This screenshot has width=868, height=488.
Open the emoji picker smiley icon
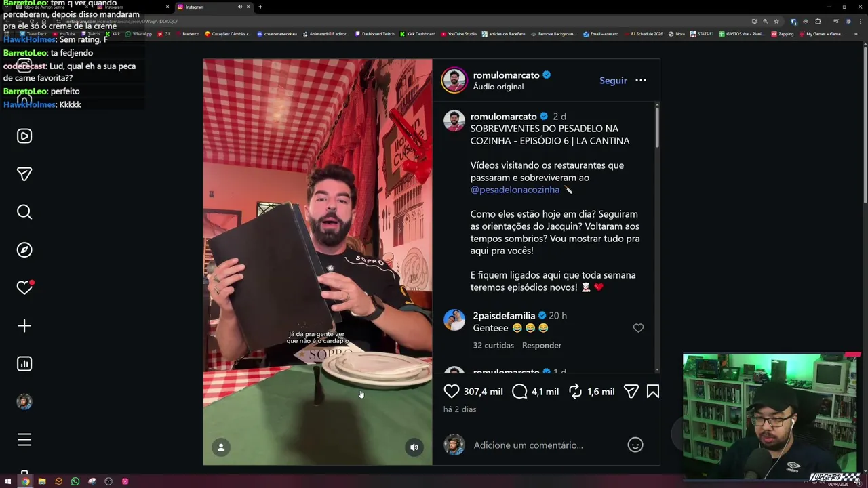click(635, 445)
